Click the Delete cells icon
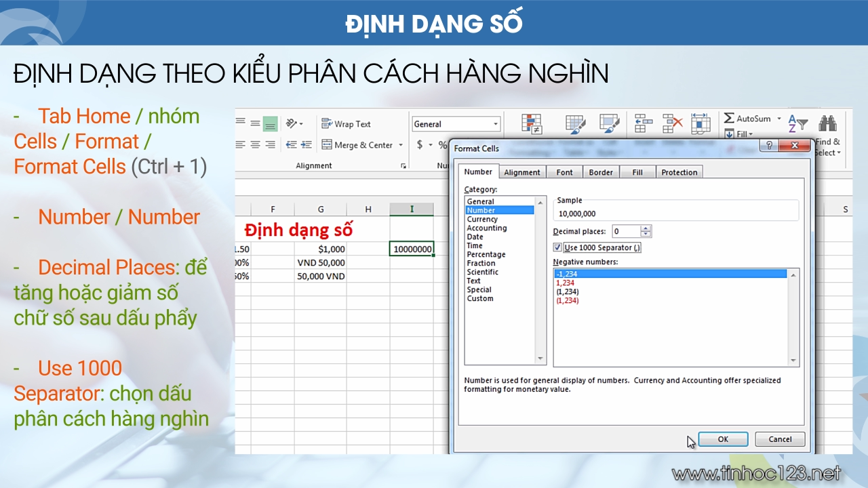Screen dimensions: 868x488 (672, 123)
